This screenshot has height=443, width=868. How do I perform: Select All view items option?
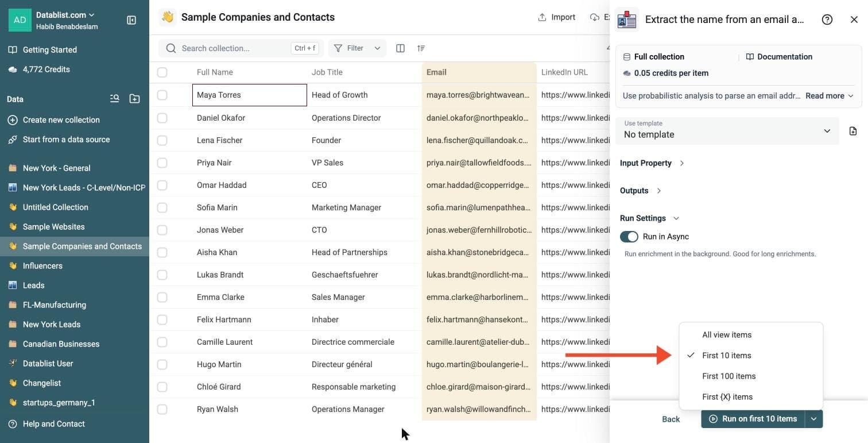pyautogui.click(x=751, y=335)
